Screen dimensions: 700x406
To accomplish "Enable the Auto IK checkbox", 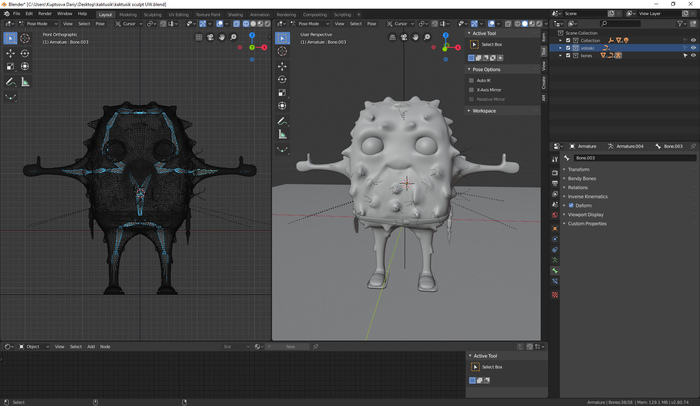I will pyautogui.click(x=472, y=80).
